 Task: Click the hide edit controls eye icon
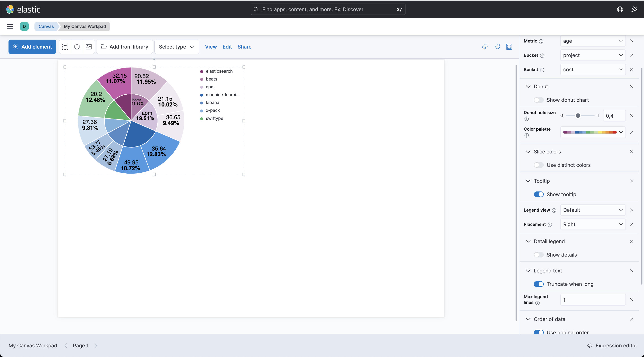[x=484, y=47]
